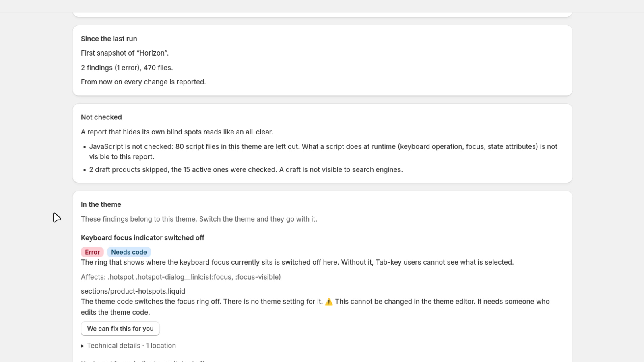Image resolution: width=644 pixels, height=362 pixels.
Task: Click the Affects .hotspot selector line
Action: coord(181,277)
